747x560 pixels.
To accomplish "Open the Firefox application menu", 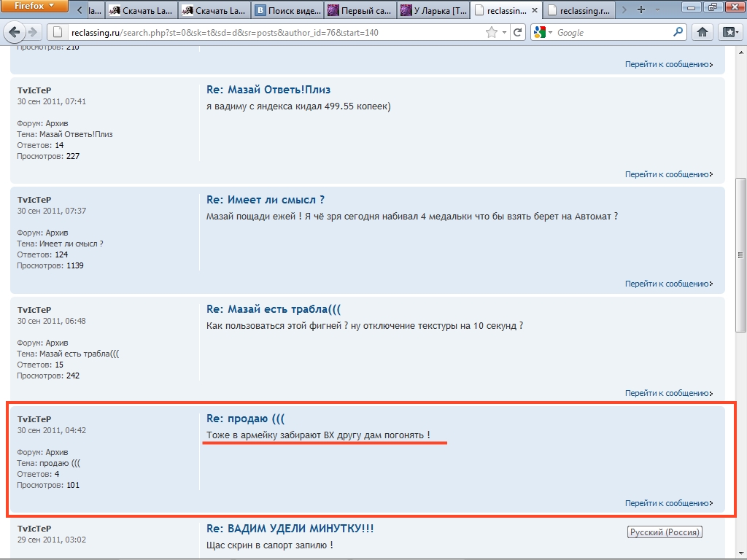I will tap(34, 7).
